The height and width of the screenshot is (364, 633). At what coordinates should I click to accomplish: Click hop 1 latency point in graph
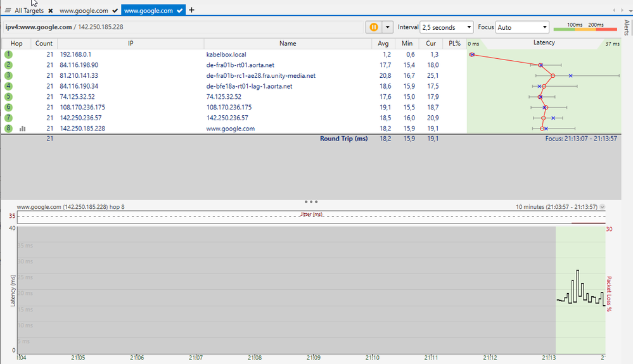(472, 54)
